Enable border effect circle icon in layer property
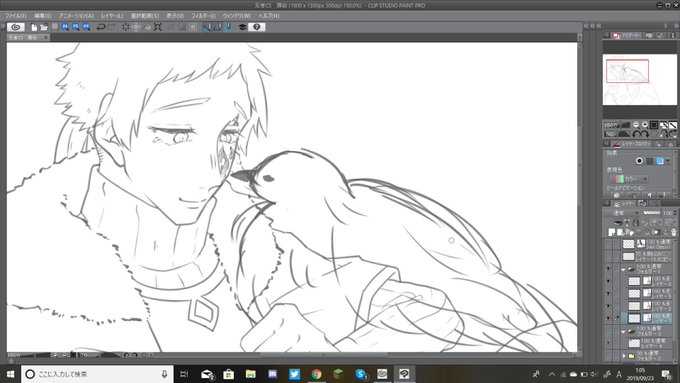Viewport: 680px width, 383px height. point(640,160)
